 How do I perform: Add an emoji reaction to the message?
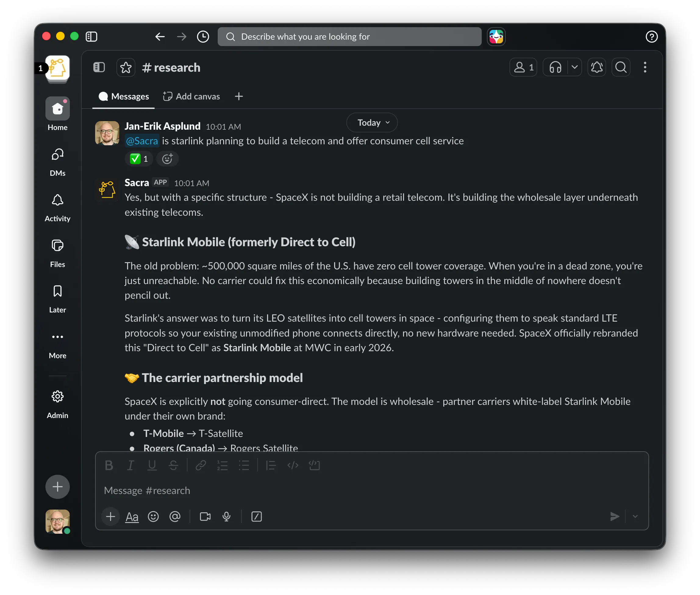tap(167, 159)
